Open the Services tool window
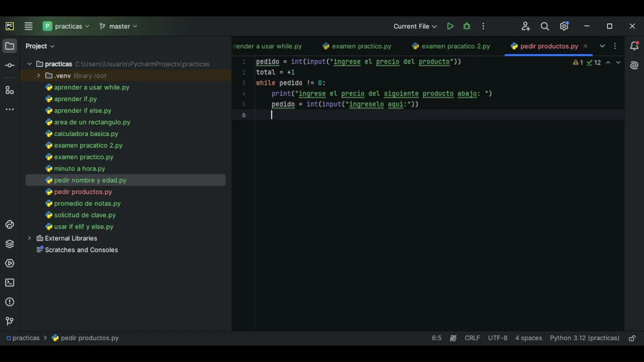The height and width of the screenshot is (362, 644). tap(10, 263)
